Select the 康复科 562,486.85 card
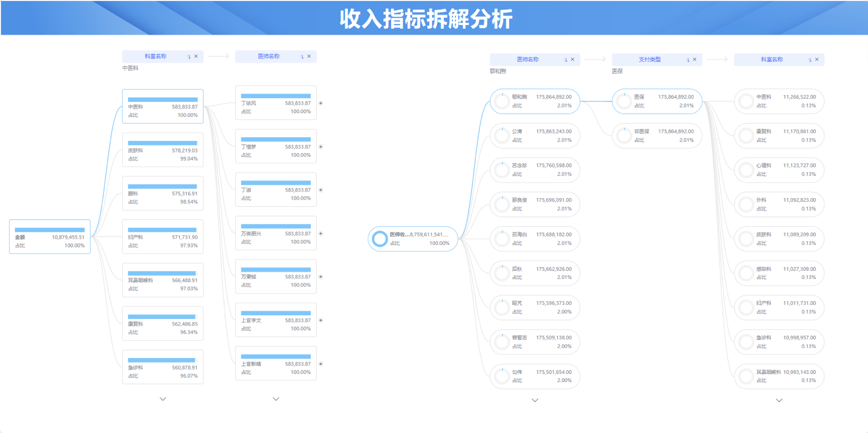This screenshot has height=433, width=868. click(x=163, y=323)
